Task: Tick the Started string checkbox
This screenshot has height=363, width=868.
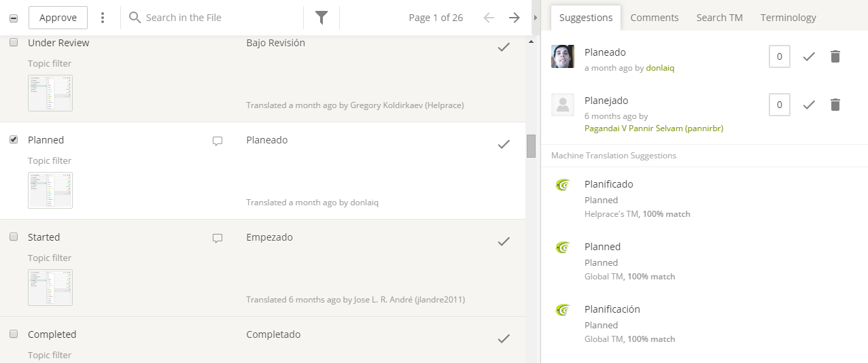Action: click(14, 237)
